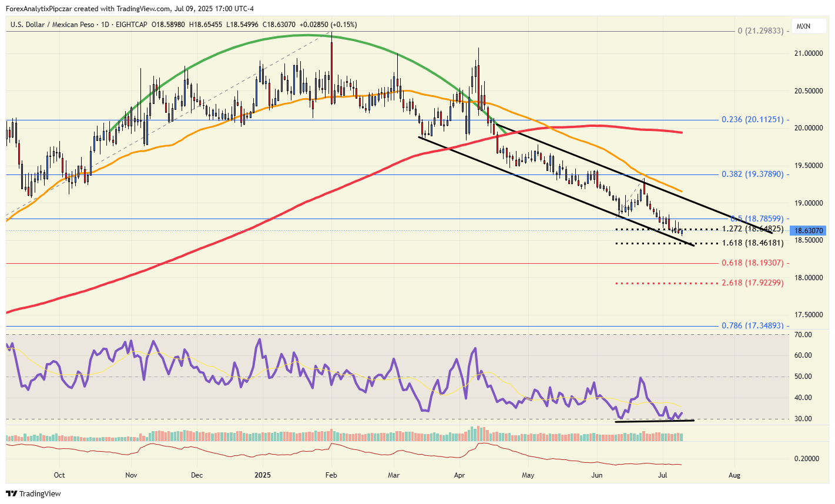
Task: Click the TradingView logo icon
Action: (12, 493)
